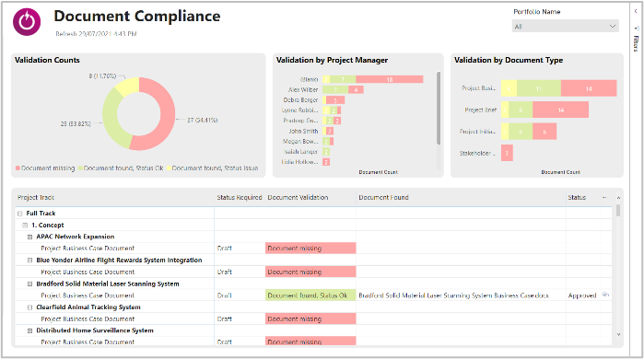Click the scroll-up arrow of the table
Screen dimensions: 644x359
618,198
